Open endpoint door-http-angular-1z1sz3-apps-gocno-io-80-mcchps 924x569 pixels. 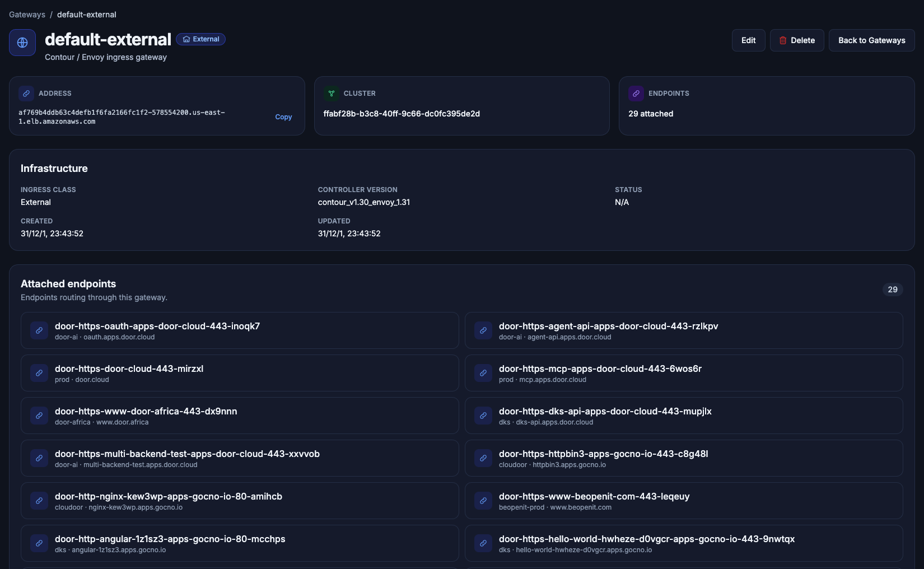point(240,543)
